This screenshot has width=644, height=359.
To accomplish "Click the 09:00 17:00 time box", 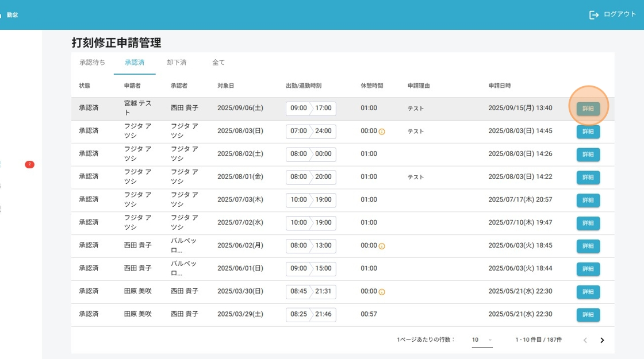I will click(311, 109).
